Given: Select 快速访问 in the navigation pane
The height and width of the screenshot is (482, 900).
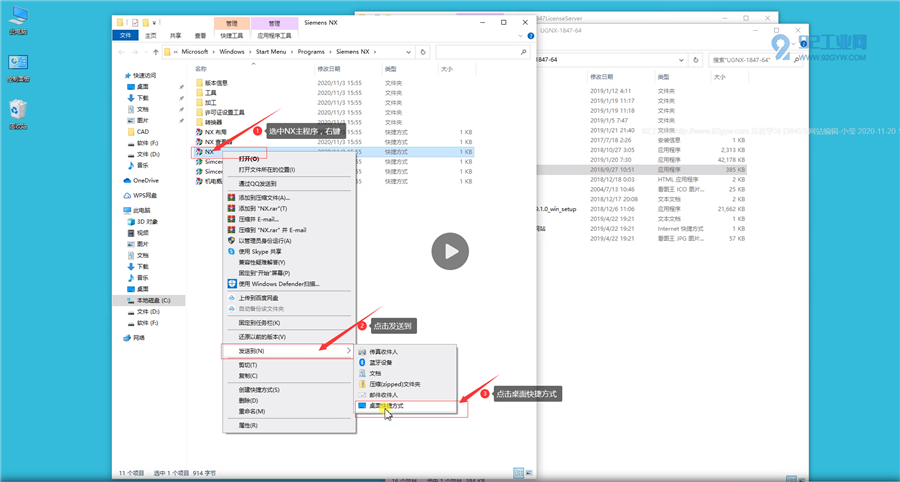Looking at the screenshot, I should tap(145, 75).
